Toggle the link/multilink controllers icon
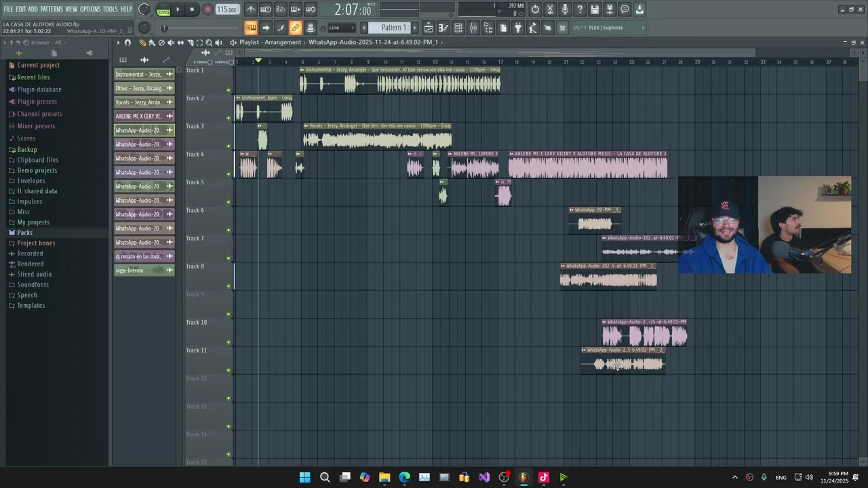The height and width of the screenshot is (488, 868). tap(296, 28)
